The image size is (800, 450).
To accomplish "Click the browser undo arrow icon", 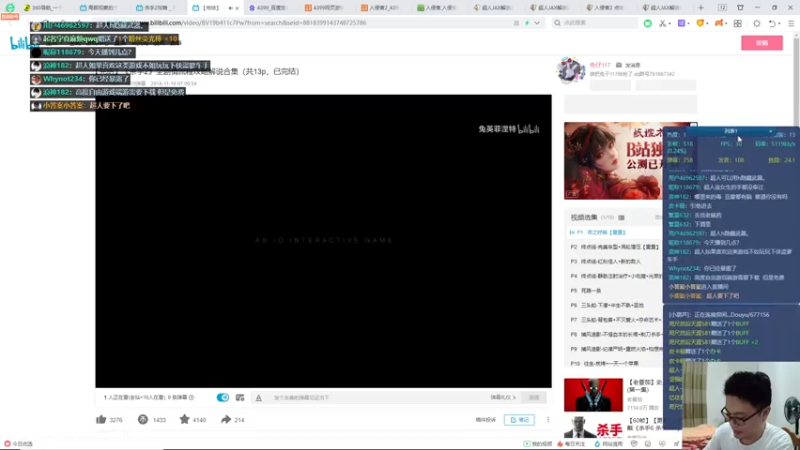I will 772,23.
